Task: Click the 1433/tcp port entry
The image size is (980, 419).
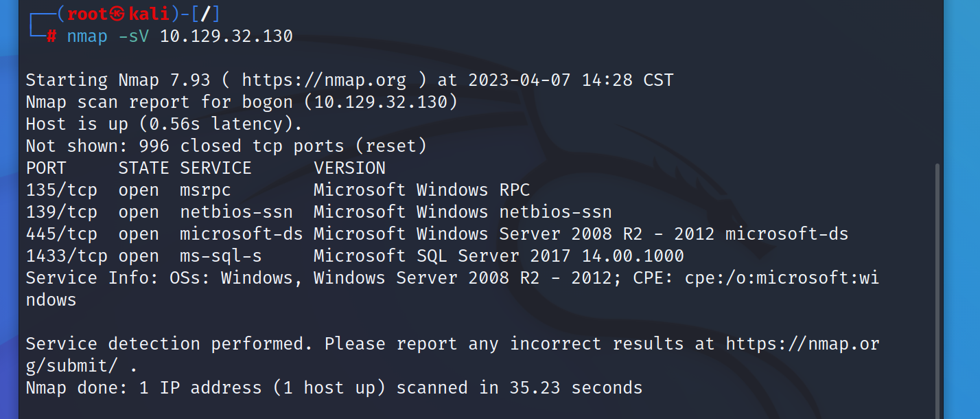Action: pos(67,256)
